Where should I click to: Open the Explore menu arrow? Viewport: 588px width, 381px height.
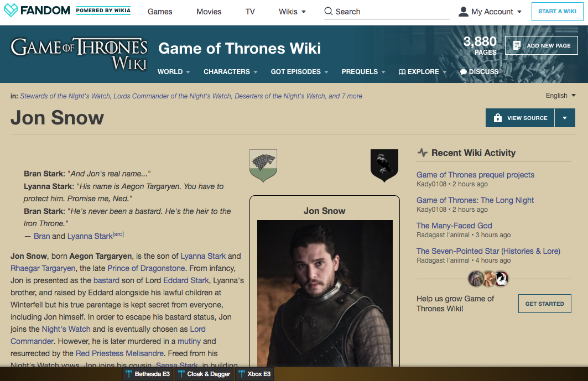coord(445,72)
